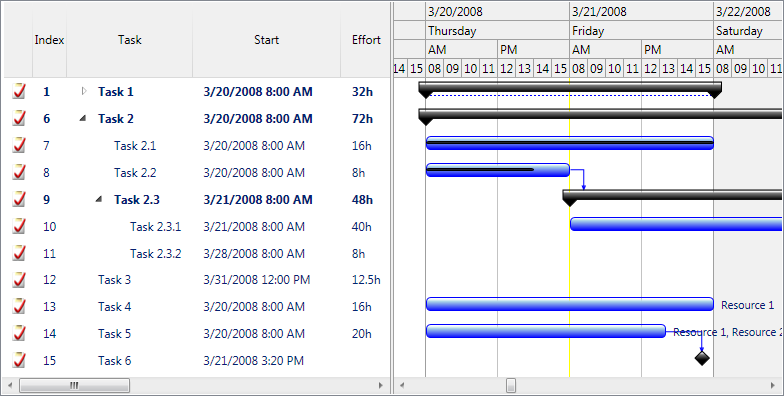Select the Task 3 row name
Screen dimensions: 784x396
point(114,280)
